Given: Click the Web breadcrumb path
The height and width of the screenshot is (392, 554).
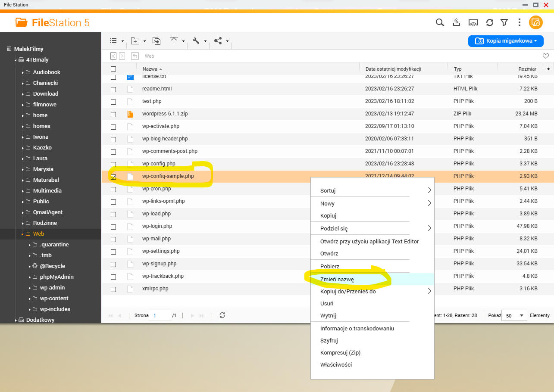Looking at the screenshot, I should (149, 56).
